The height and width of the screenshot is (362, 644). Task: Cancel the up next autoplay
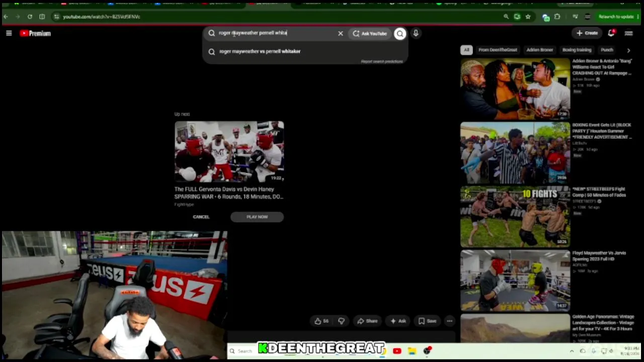pyautogui.click(x=201, y=217)
